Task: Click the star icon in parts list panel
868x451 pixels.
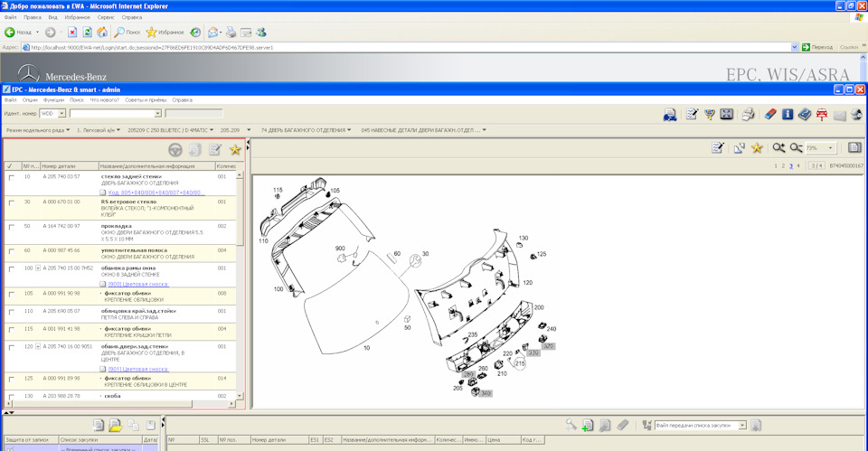Action: pyautogui.click(x=235, y=149)
